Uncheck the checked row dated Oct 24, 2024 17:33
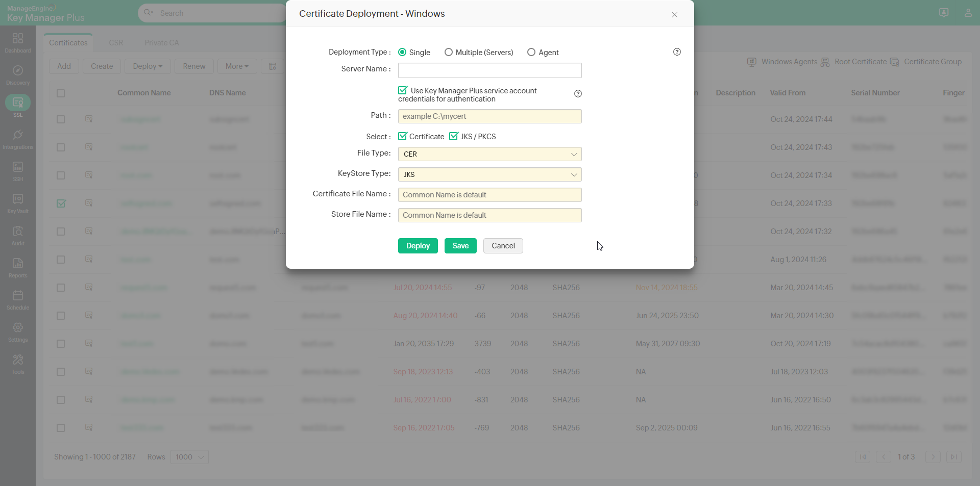This screenshot has width=980, height=486. 61,203
